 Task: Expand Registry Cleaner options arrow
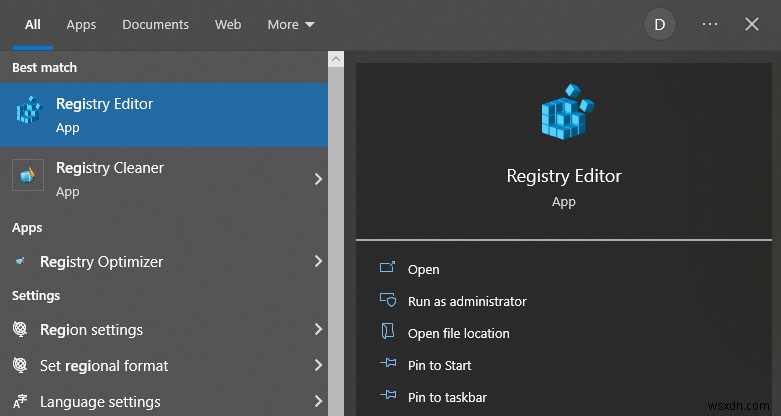318,179
